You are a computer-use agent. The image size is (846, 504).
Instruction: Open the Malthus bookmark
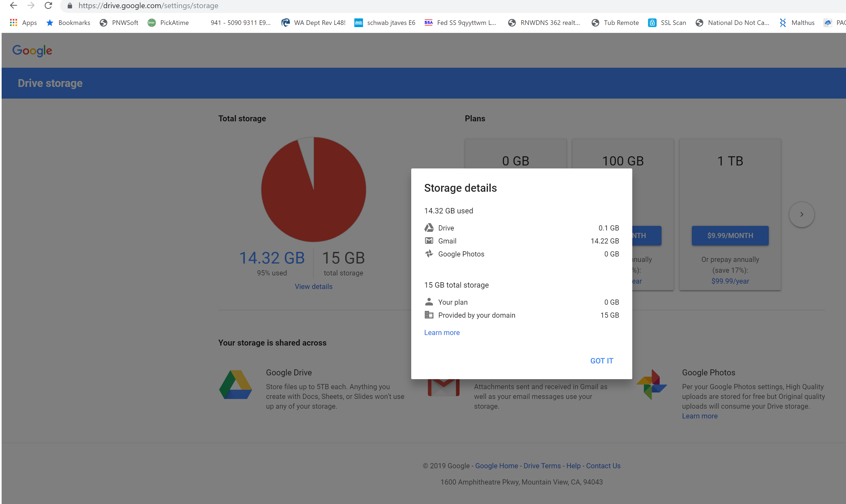tap(797, 23)
